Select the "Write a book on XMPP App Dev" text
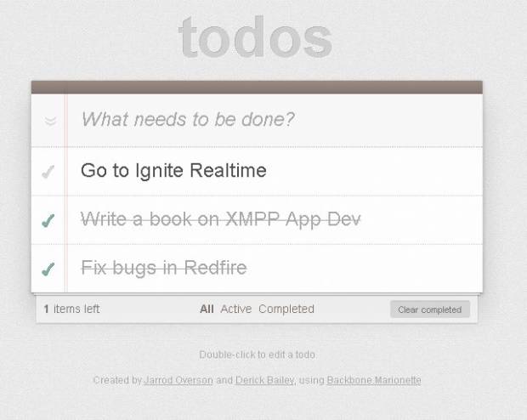527x420 pixels. [221, 219]
